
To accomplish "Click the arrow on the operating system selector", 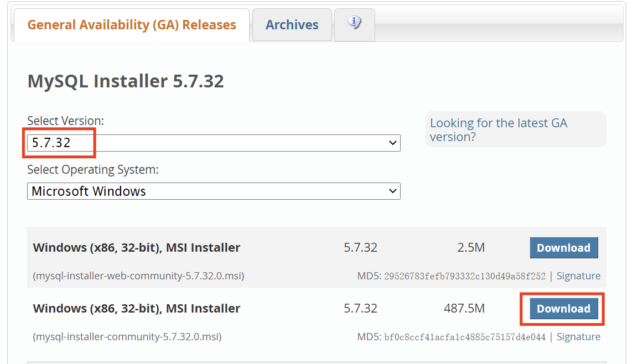I will (393, 191).
